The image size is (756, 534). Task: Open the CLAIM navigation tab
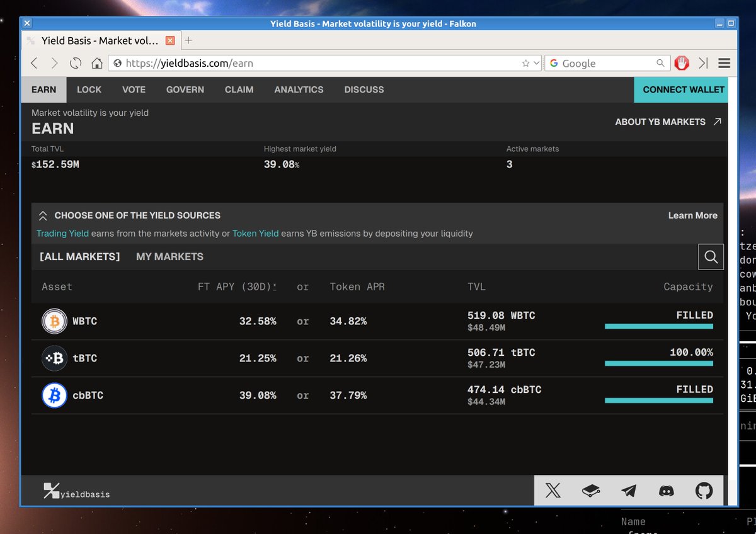point(239,89)
